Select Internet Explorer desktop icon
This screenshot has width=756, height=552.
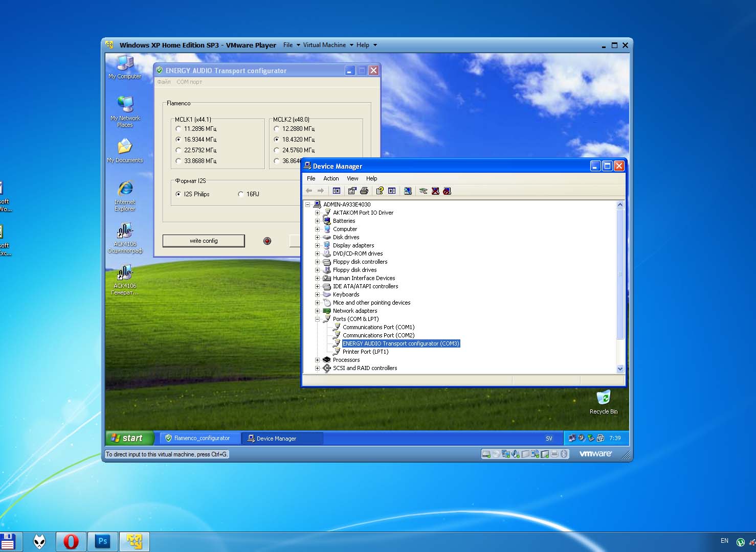[x=125, y=196]
